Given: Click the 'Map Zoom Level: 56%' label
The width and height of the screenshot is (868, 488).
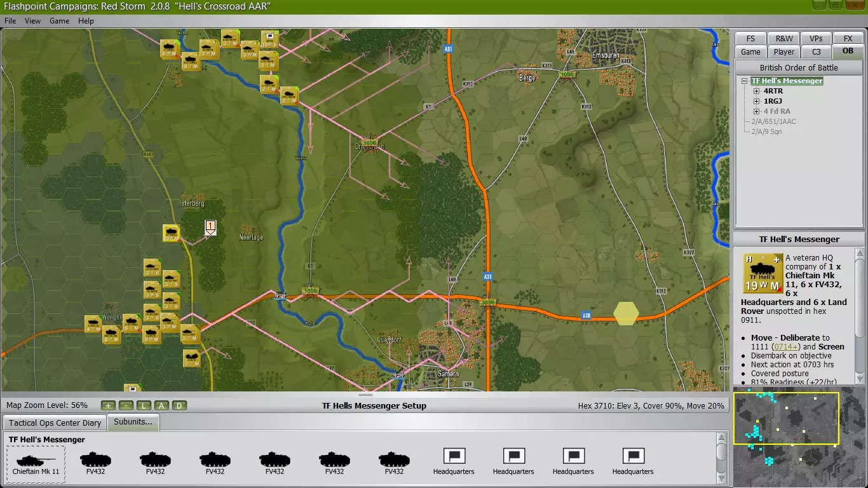Looking at the screenshot, I should (x=47, y=405).
